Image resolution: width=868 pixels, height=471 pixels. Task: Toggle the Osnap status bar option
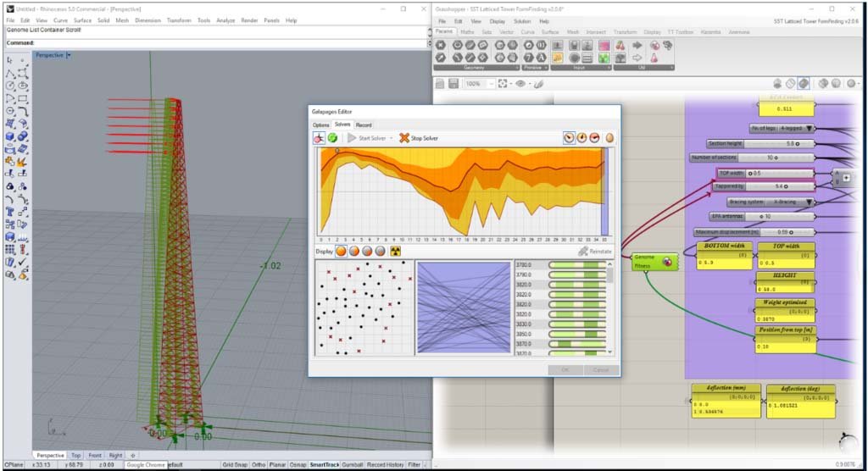(x=297, y=465)
